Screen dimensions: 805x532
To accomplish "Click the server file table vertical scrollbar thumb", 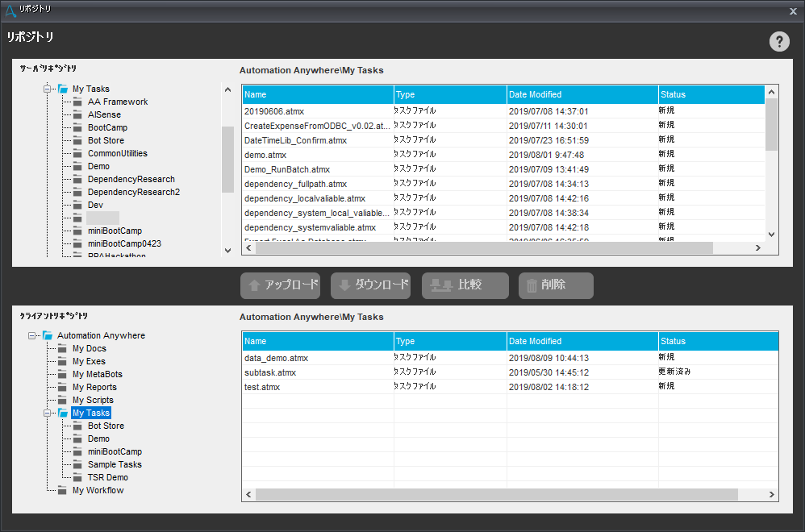I will pyautogui.click(x=771, y=125).
